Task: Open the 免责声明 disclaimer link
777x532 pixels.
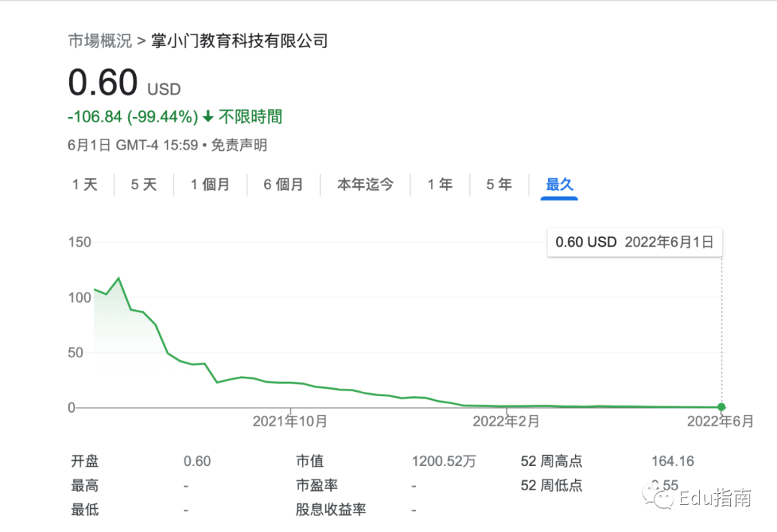Action: click(240, 145)
